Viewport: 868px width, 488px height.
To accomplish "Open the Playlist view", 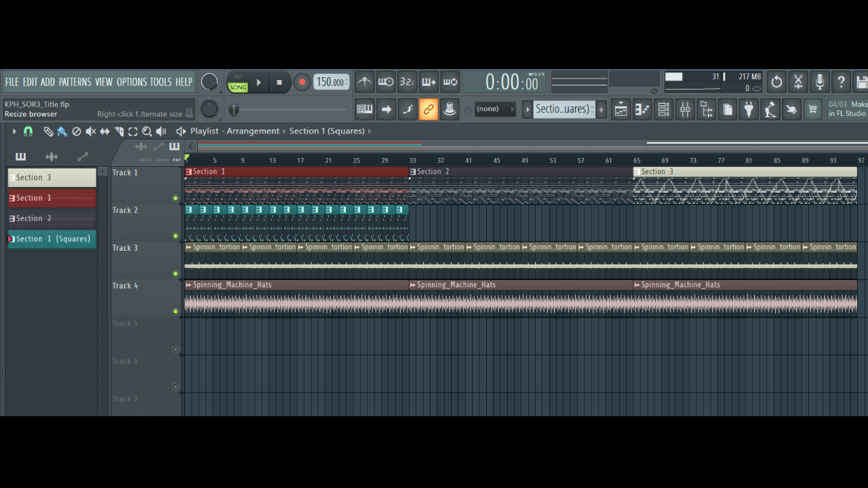I will pyautogui.click(x=621, y=109).
